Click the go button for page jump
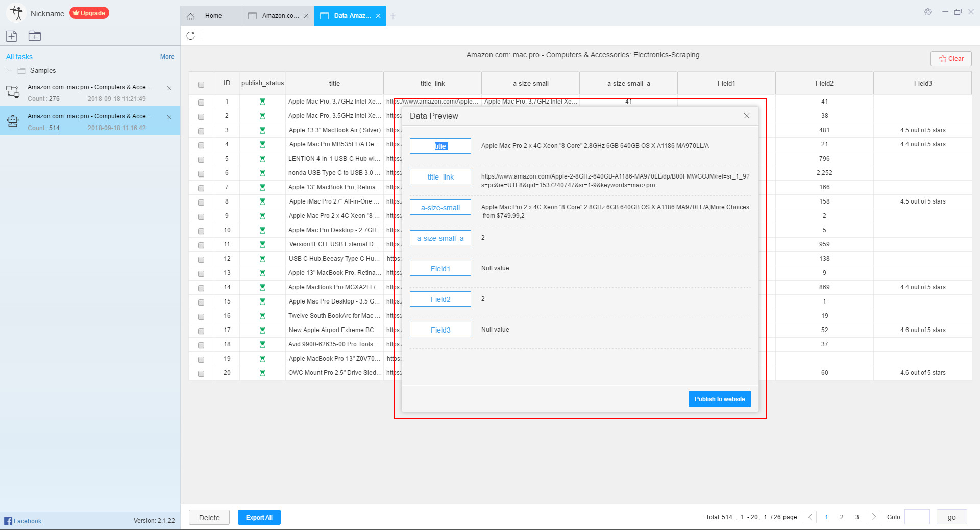The image size is (980, 530). (x=952, y=517)
